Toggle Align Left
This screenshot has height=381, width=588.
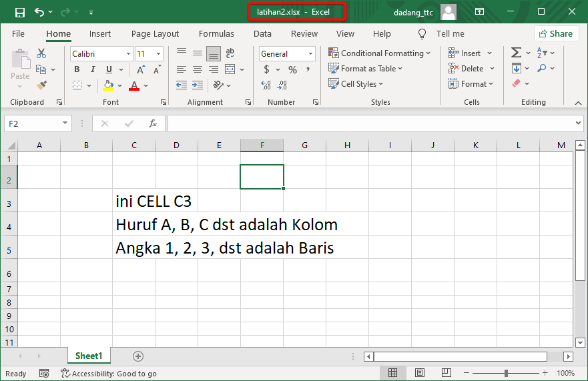(x=182, y=69)
